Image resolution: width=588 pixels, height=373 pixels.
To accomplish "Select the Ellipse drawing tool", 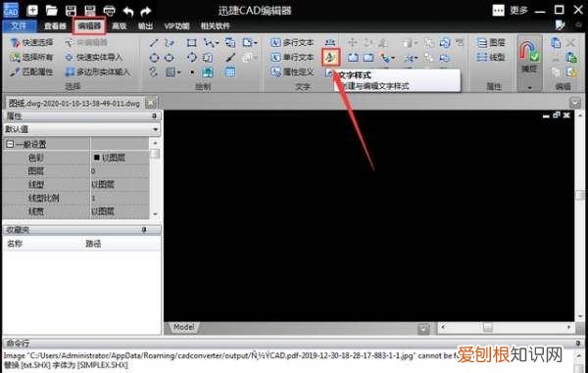I will (x=170, y=58).
